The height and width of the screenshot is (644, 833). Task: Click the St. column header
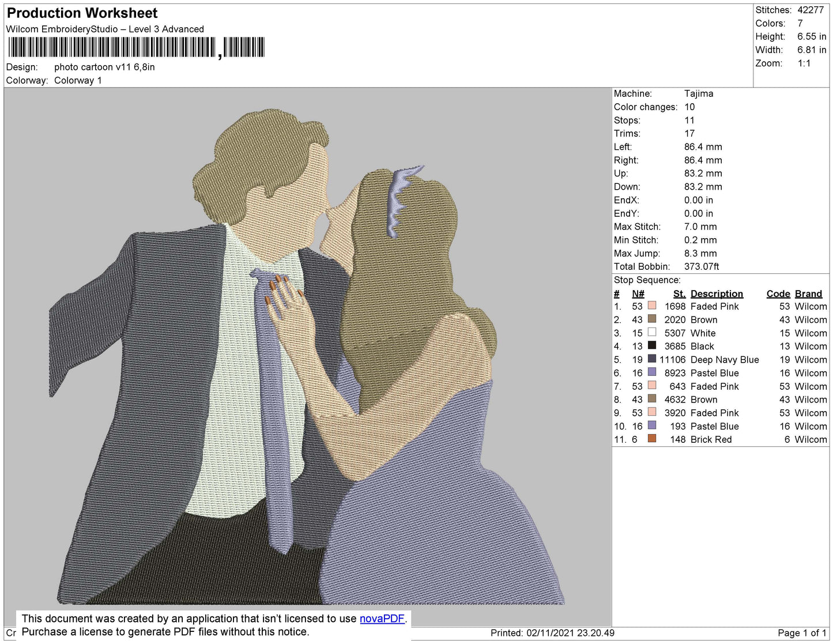click(x=680, y=293)
